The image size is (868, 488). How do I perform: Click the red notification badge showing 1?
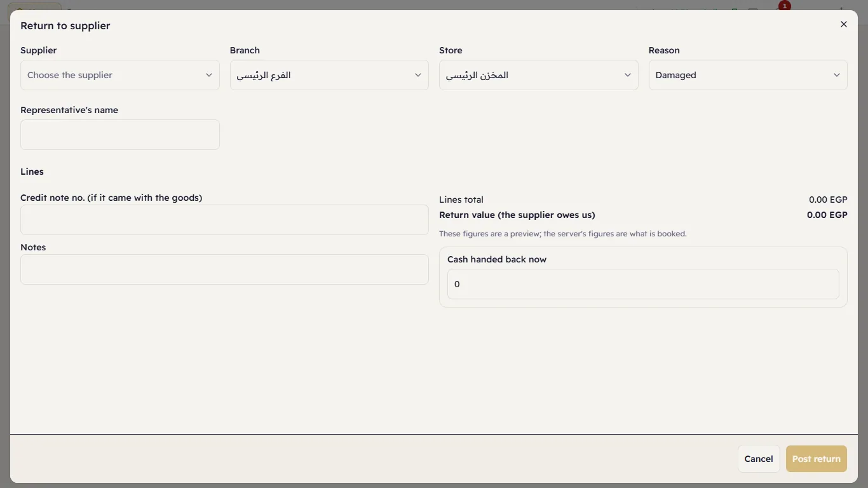[785, 6]
